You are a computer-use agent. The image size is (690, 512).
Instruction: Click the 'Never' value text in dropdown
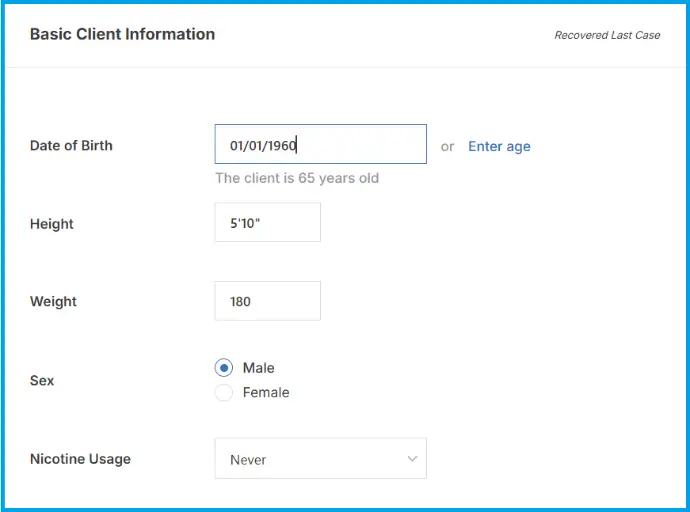tap(248, 460)
